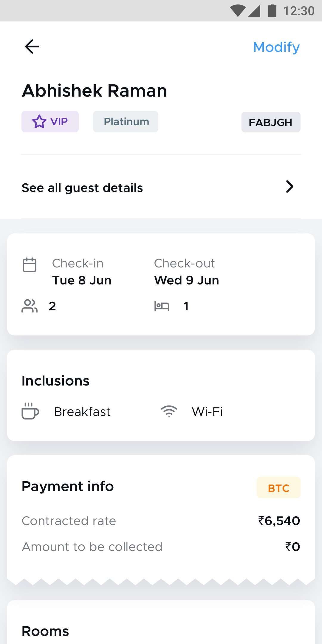This screenshot has width=322, height=644.
Task: Tap the Wi-Fi signal icon in Inclusions
Action: tap(169, 411)
